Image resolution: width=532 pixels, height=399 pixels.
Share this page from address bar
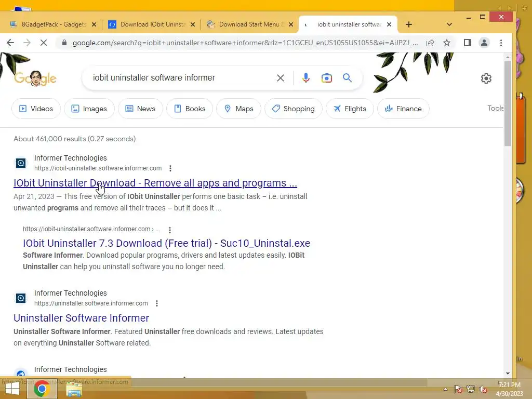tap(430, 43)
